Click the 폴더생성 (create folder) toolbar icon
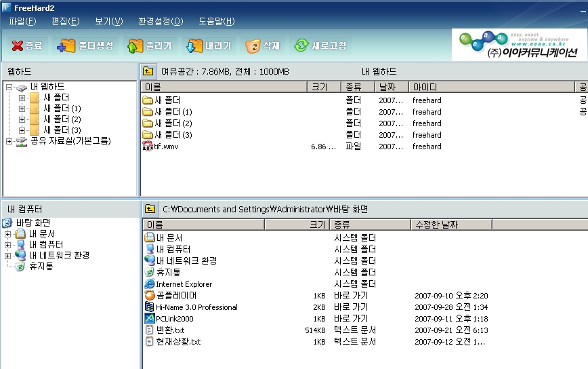 (x=85, y=46)
